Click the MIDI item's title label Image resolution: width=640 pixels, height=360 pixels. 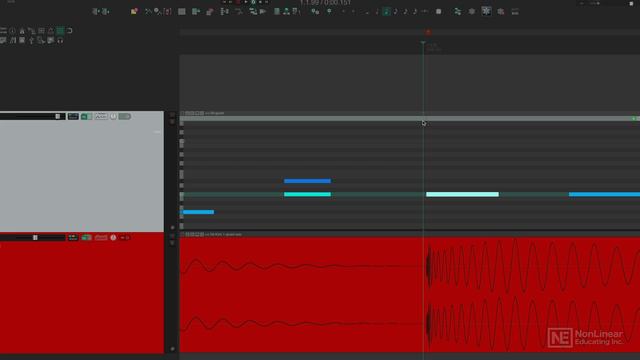214,113
